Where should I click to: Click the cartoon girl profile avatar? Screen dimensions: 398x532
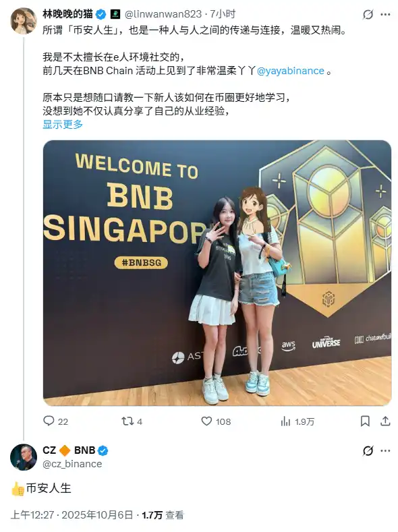(24, 21)
